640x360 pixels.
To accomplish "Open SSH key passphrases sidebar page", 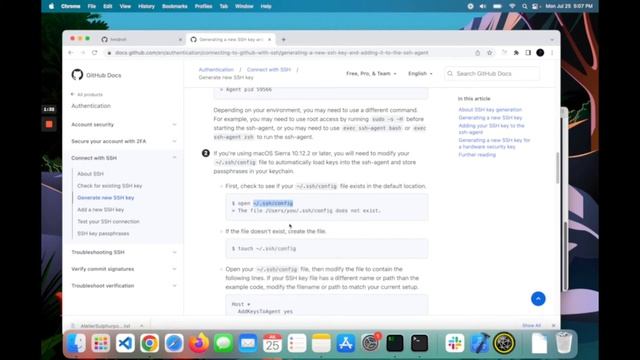I will (x=103, y=233).
